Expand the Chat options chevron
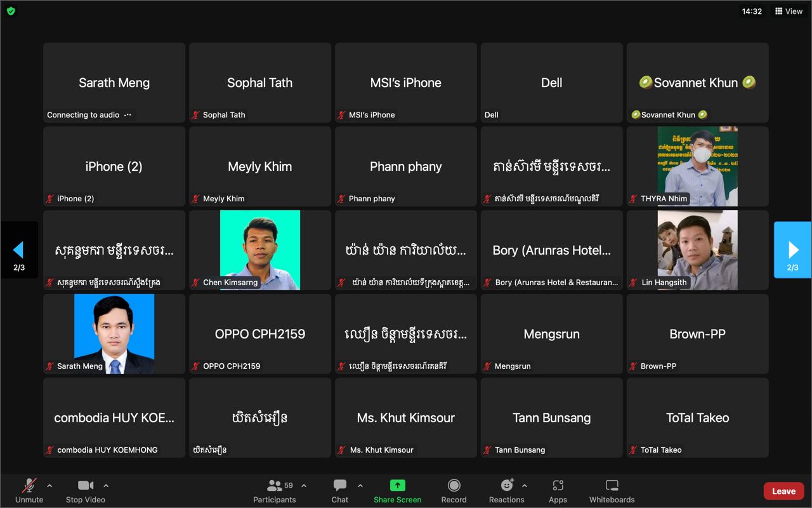Screen dimensions: 812x508 [x=360, y=486]
